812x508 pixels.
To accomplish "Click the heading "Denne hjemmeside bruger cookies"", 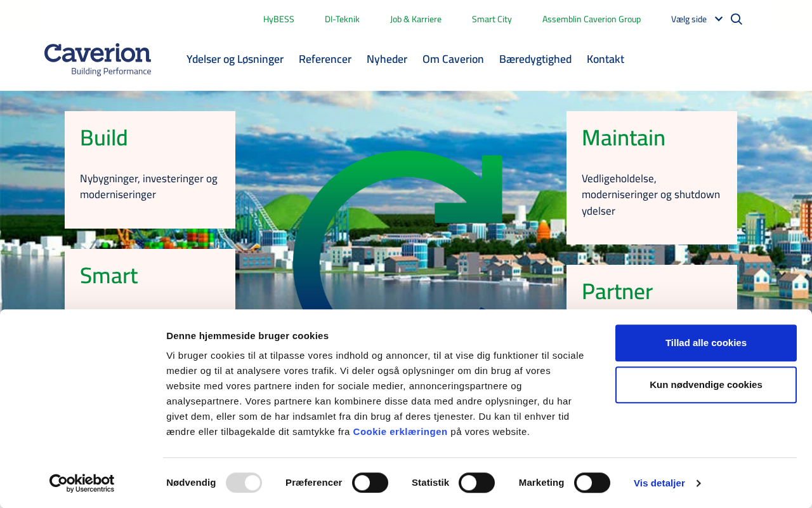I will click(247, 335).
